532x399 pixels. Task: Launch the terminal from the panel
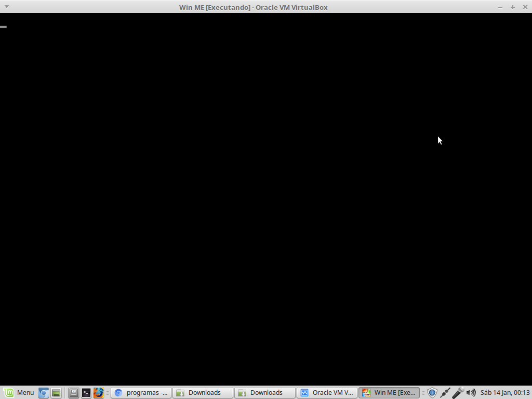click(x=86, y=393)
